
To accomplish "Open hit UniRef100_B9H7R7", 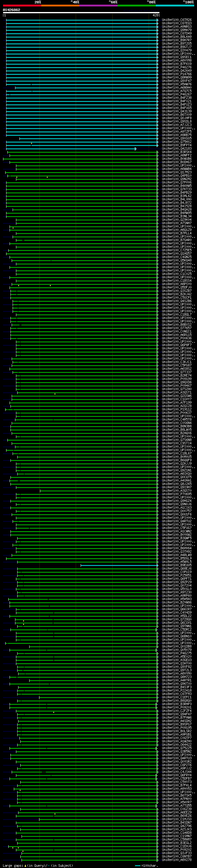I will tap(177, 40).
